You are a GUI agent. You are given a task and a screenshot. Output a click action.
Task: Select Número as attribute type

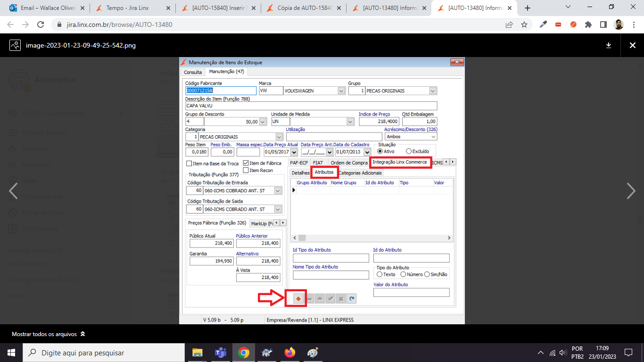click(403, 274)
